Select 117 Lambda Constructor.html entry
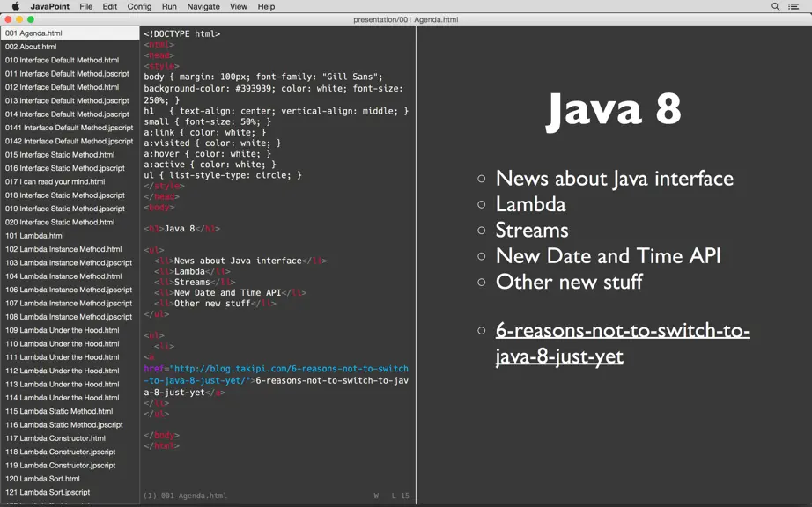Viewport: 812px width, 507px height. (x=70, y=438)
